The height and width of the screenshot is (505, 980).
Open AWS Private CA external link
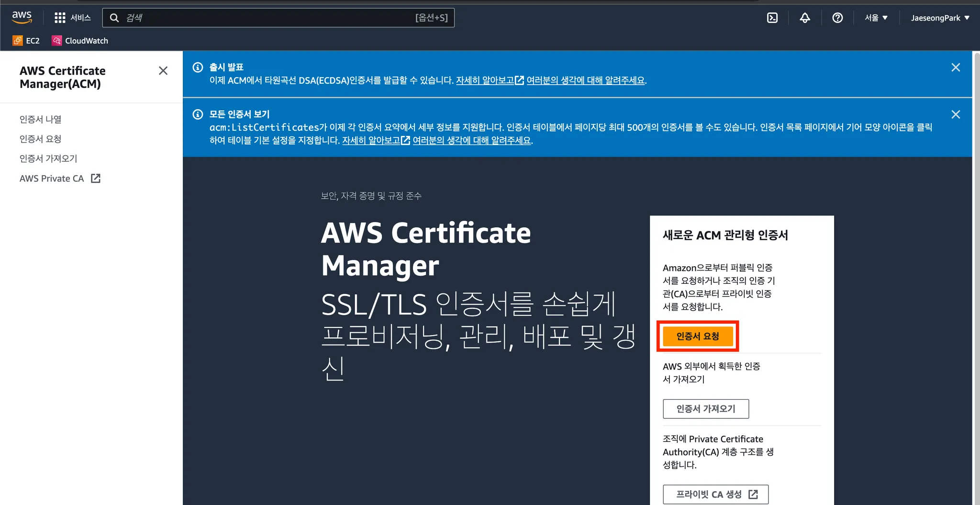click(x=60, y=179)
